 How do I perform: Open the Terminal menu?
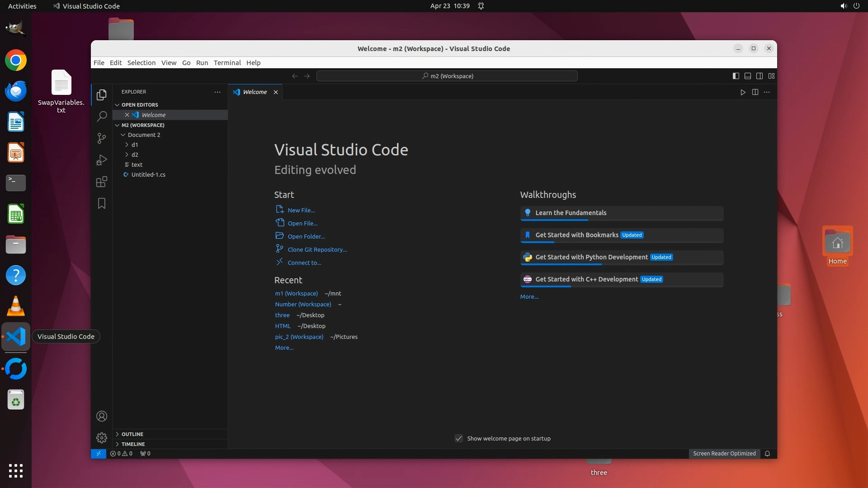pos(227,63)
